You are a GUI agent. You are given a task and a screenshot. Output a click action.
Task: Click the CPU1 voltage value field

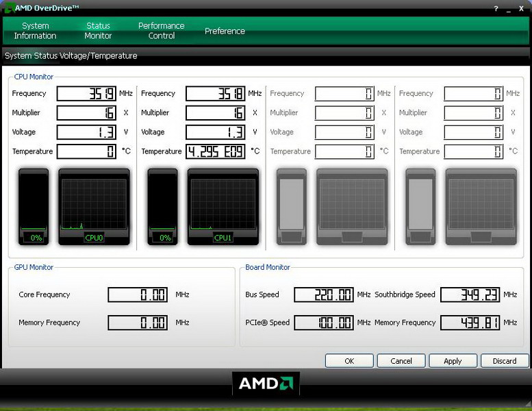[216, 132]
